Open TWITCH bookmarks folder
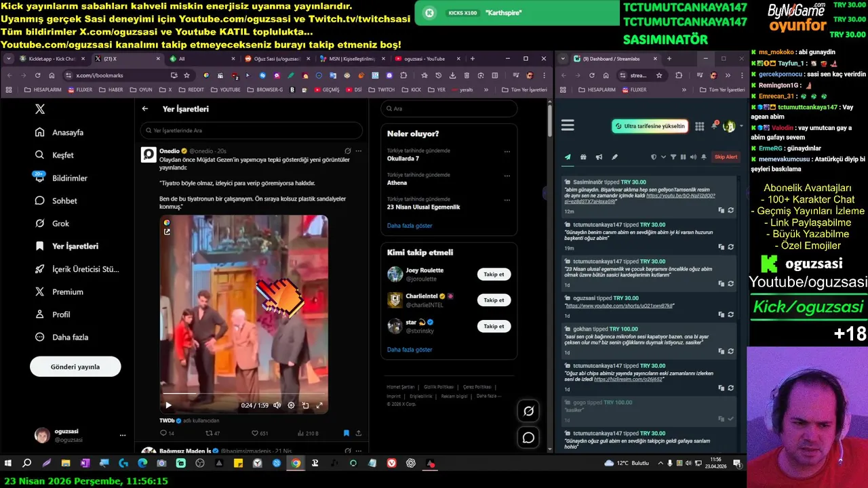868x488 pixels. 382,89
